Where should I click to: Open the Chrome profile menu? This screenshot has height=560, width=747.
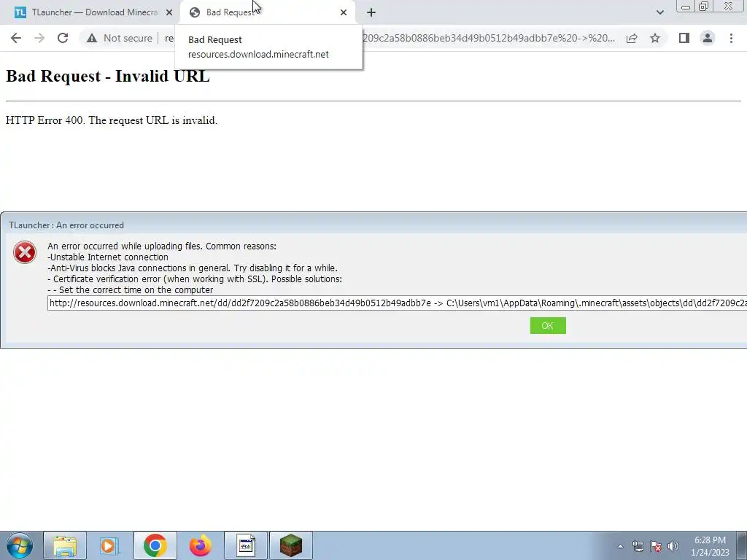pyautogui.click(x=708, y=38)
